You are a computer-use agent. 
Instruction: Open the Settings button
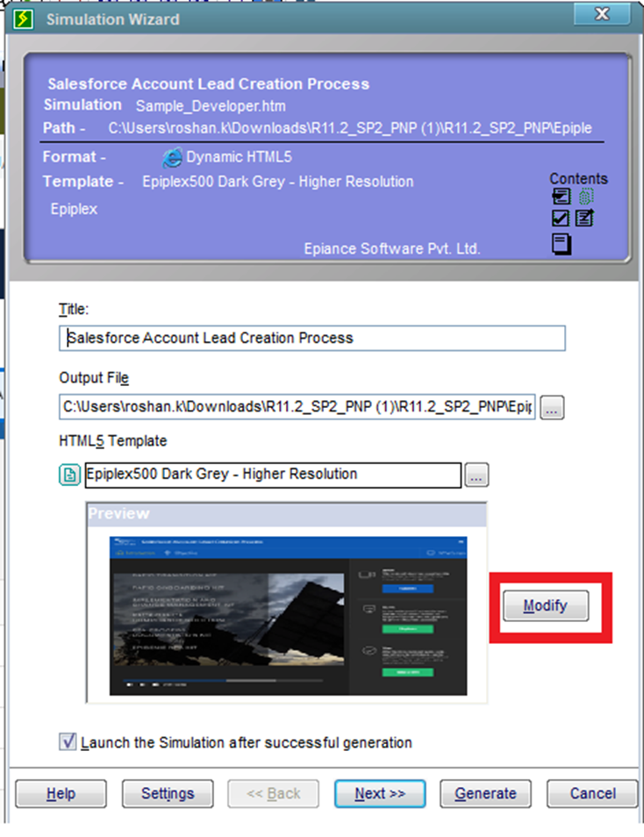coord(168,794)
